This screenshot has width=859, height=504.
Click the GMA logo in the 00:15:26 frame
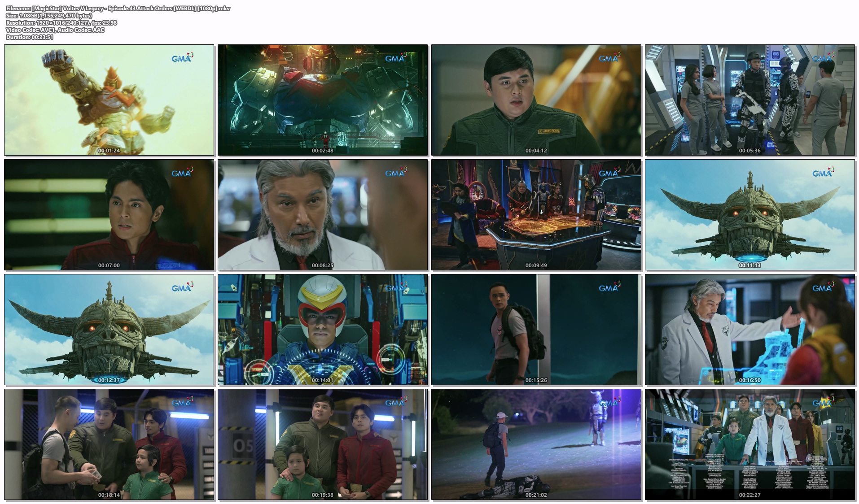[x=609, y=287]
